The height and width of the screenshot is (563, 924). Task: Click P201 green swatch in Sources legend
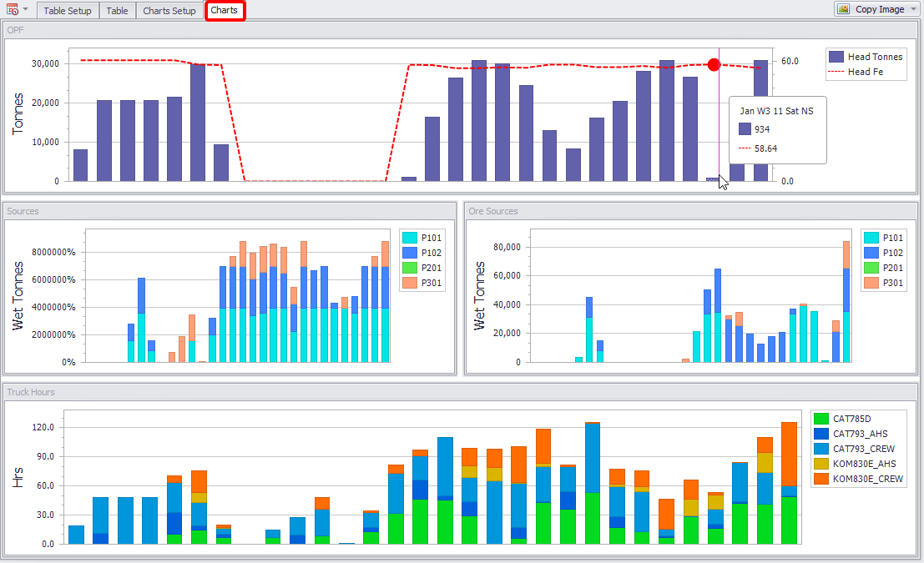[410, 268]
